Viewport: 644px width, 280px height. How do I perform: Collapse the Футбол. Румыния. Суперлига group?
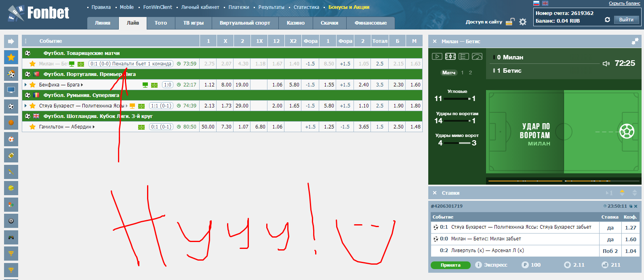pos(222,95)
